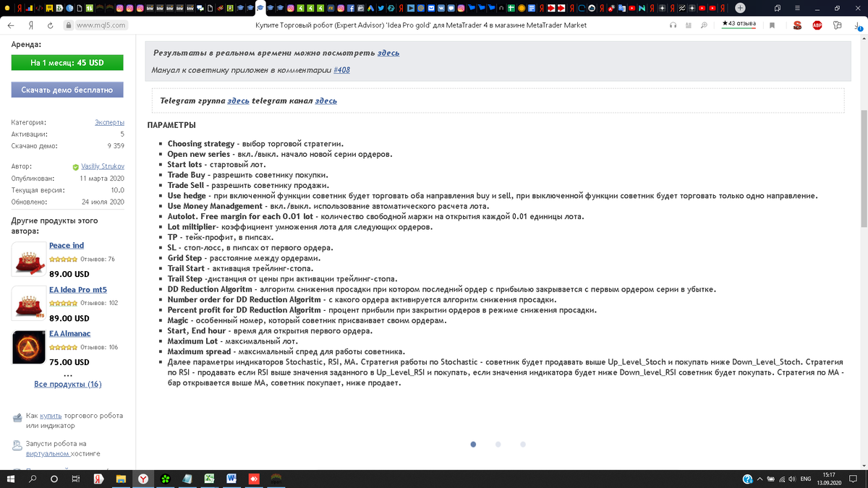Click the headphones read-aloud icon in address bar
This screenshot has height=488, width=868.
[x=673, y=25]
